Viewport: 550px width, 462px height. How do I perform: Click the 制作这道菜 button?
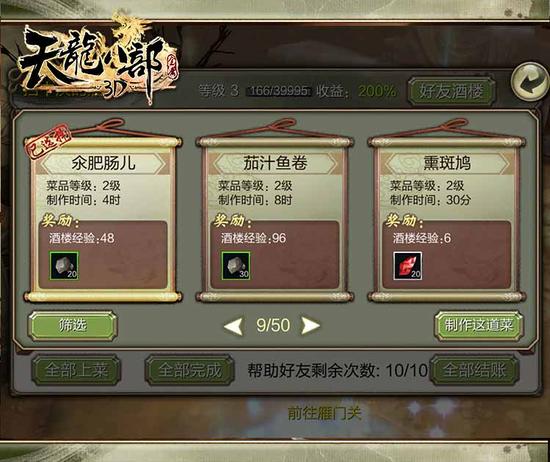pos(479,326)
